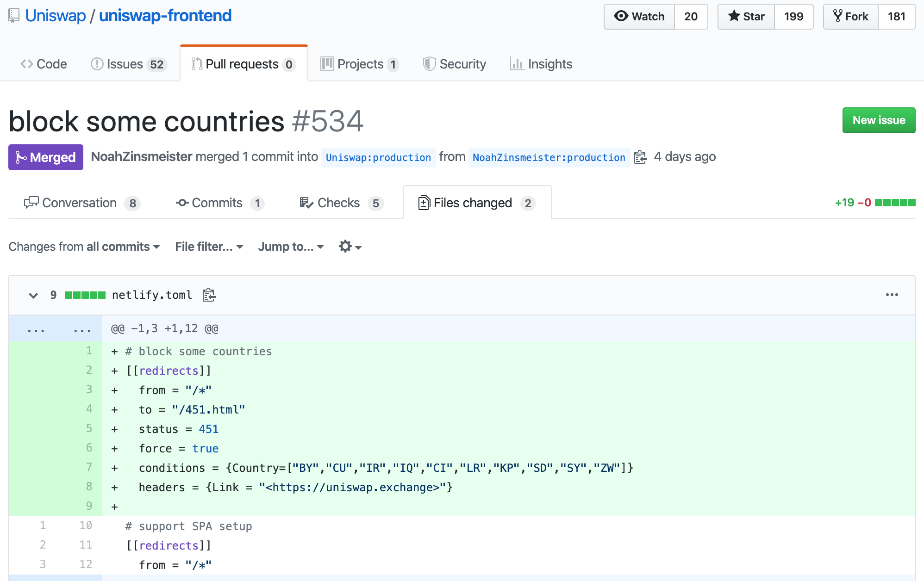View the 181 forks count

(x=896, y=17)
